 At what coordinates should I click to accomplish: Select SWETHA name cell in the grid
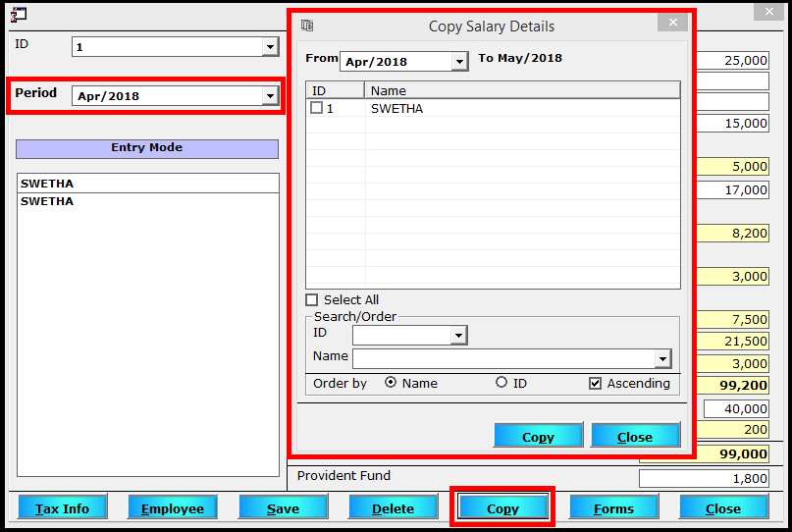click(396, 109)
